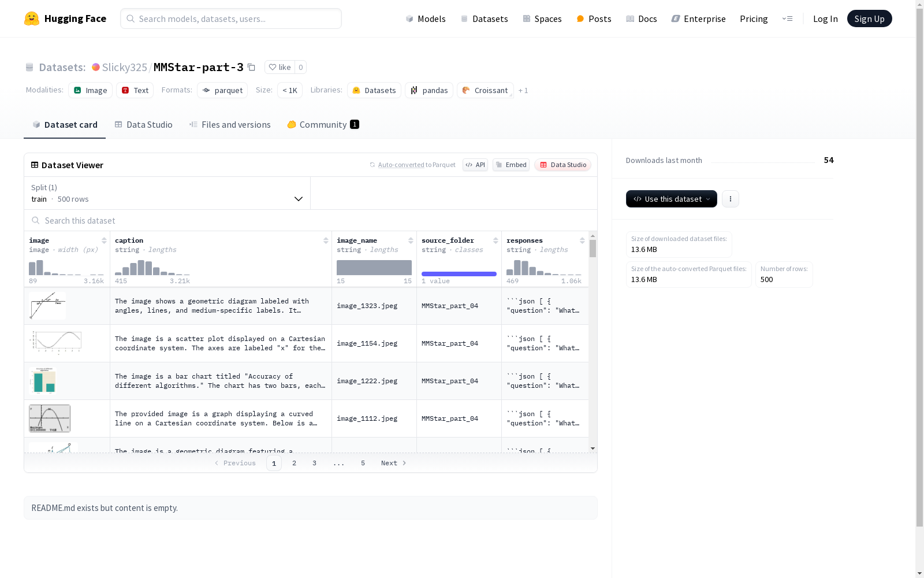Go to page 2 of the dataset

(294, 463)
